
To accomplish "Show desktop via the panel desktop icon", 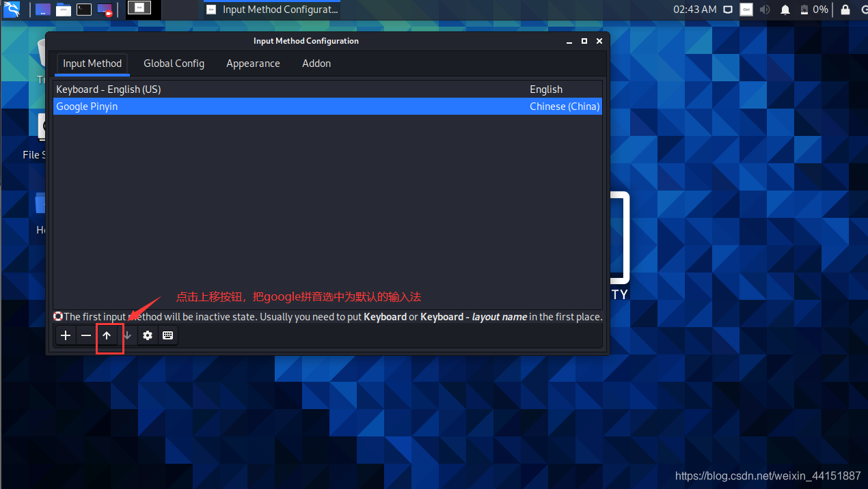I will [43, 10].
